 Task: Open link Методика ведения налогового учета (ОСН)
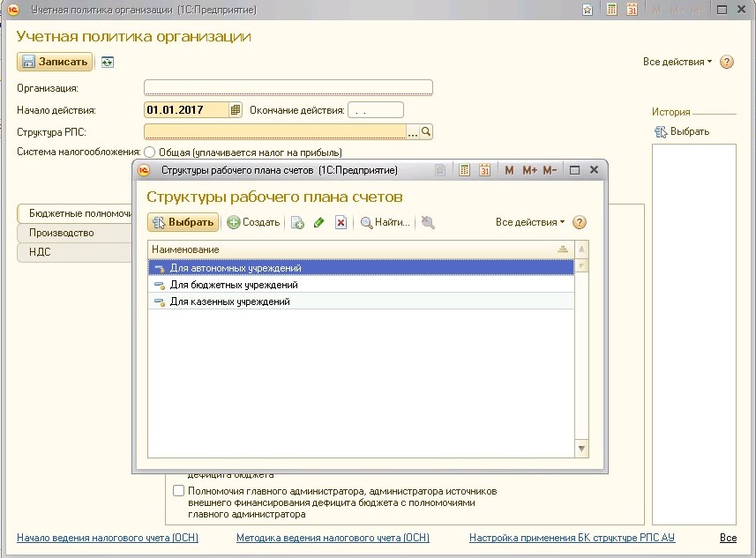(x=333, y=537)
